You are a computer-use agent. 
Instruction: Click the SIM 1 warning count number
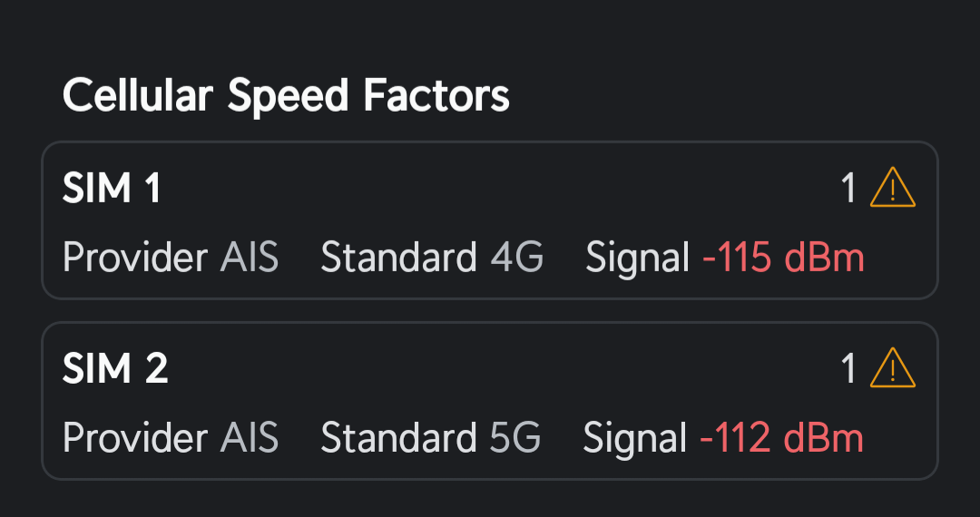[849, 190]
